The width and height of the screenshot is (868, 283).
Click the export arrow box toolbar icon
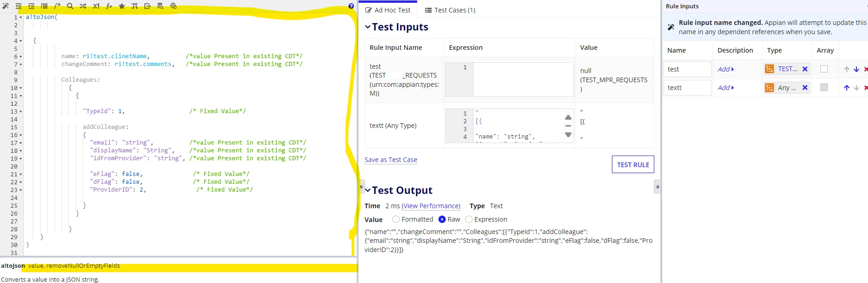tap(148, 6)
